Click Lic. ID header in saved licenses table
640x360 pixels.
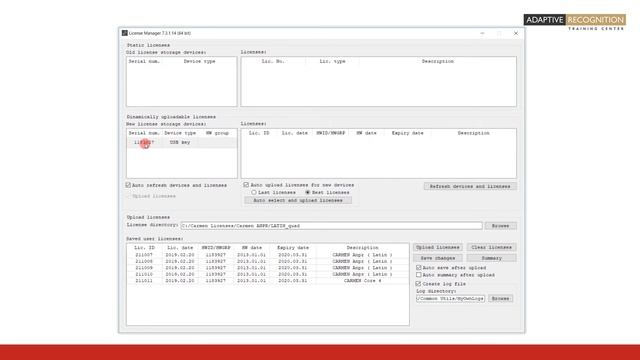144,248
